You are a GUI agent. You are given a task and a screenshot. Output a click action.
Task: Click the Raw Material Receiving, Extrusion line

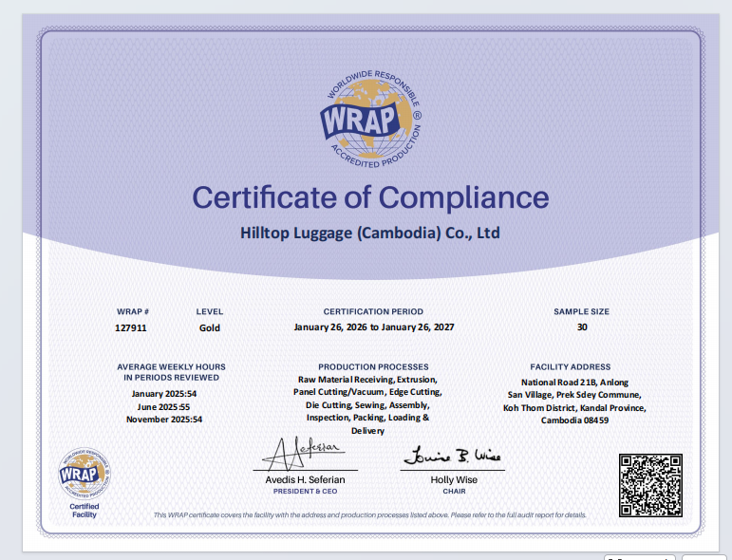[x=367, y=380]
